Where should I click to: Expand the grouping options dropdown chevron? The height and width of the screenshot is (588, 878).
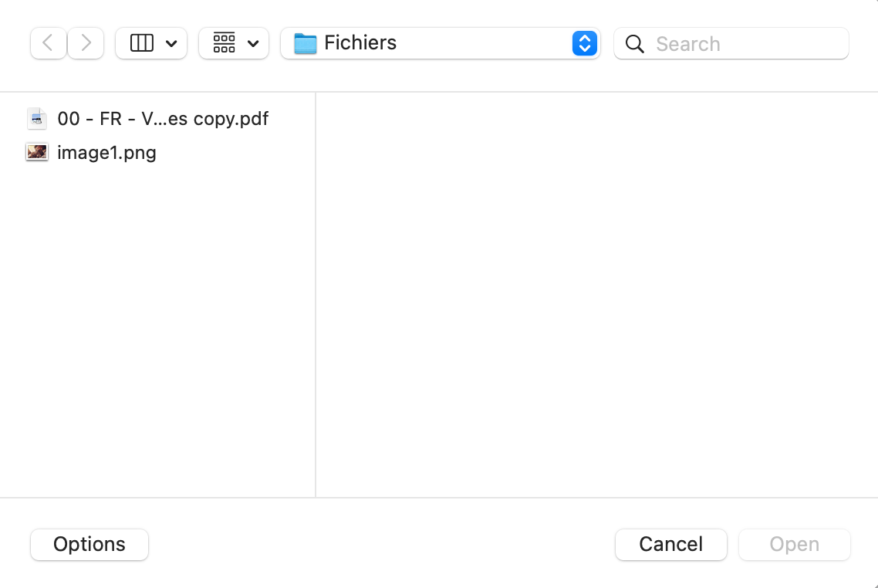coord(253,44)
